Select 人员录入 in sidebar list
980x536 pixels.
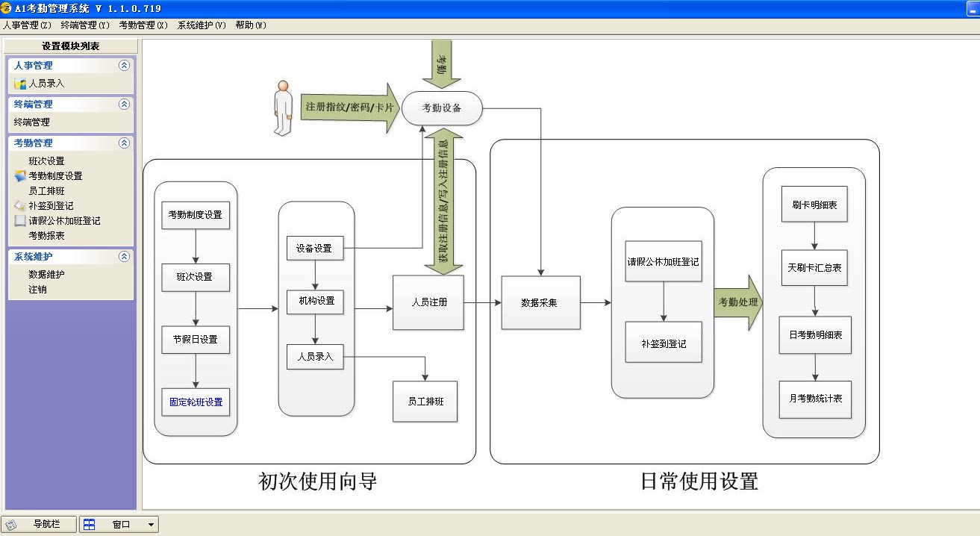click(46, 84)
